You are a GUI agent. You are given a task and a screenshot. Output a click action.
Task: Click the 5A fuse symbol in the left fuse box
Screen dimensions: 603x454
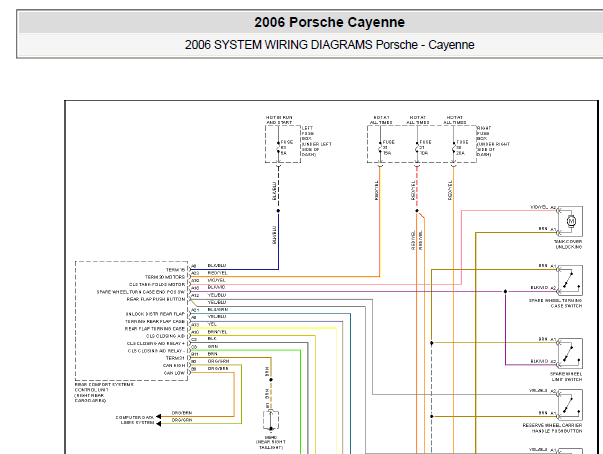[278, 147]
